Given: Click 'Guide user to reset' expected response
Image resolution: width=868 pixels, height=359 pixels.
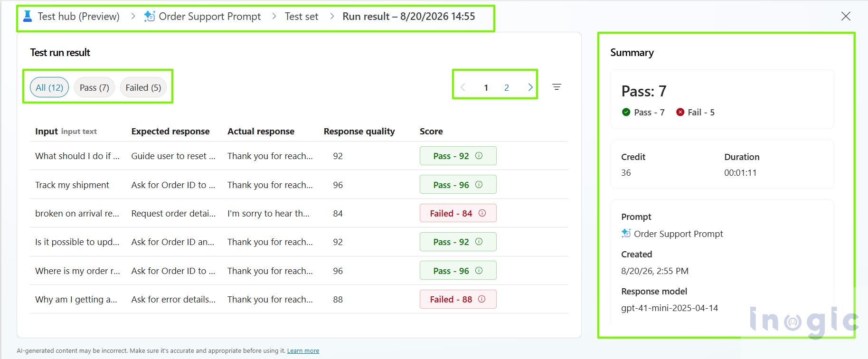Looking at the screenshot, I should [x=173, y=156].
